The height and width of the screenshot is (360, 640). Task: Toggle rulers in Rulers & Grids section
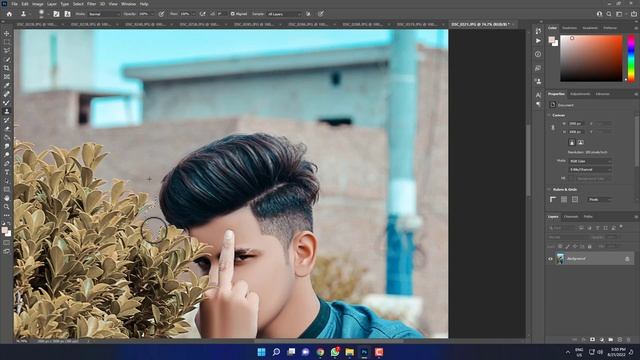pos(553,200)
